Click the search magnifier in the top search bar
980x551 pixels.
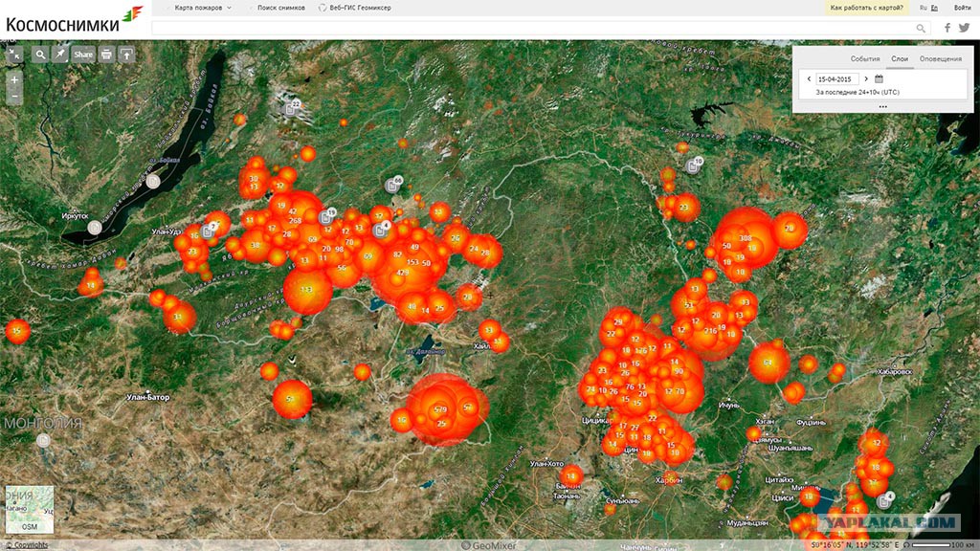pos(921,28)
